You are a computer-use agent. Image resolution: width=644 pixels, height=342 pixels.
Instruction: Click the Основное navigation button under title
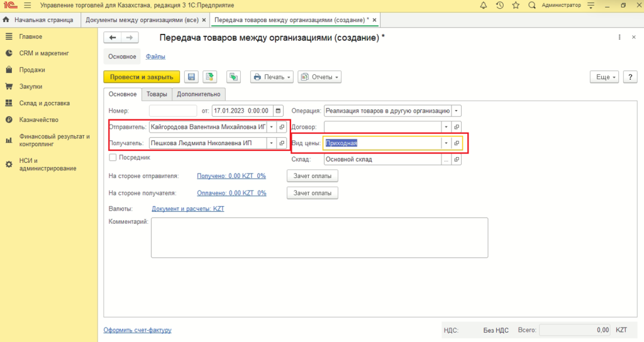[122, 57]
